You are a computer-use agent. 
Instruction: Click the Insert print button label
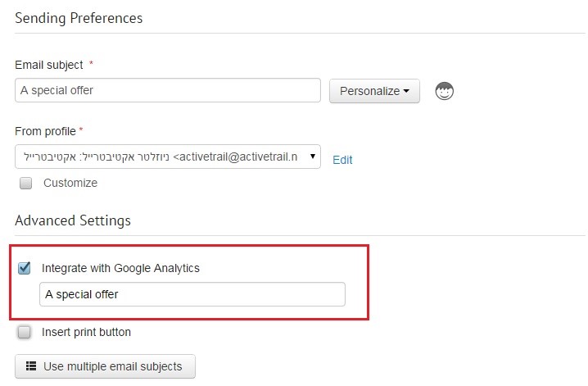86,332
